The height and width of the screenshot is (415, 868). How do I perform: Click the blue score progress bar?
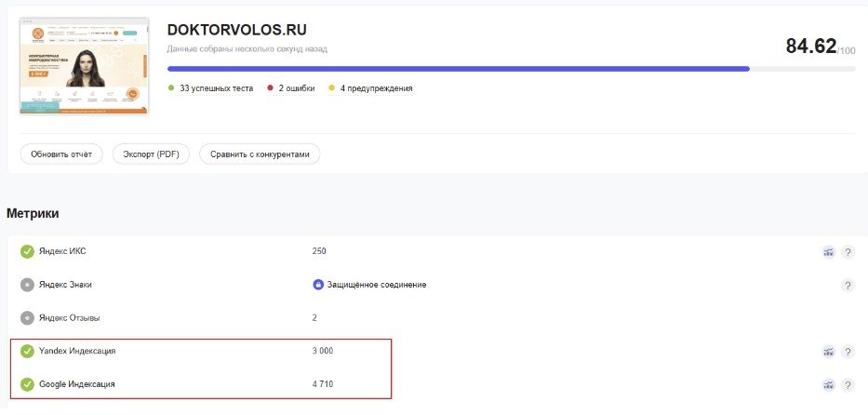tap(458, 69)
